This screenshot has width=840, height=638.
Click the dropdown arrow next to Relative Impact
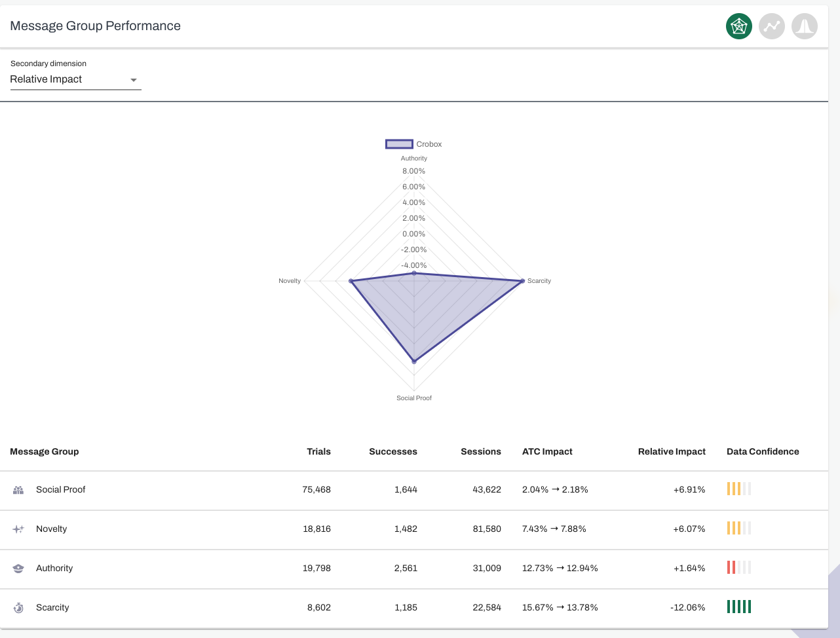[133, 79]
